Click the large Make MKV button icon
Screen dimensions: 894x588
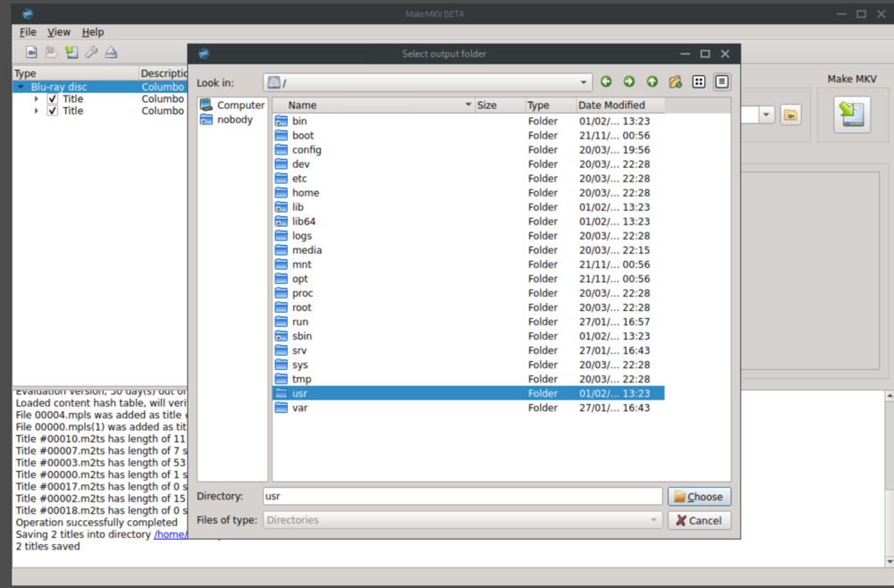pyautogui.click(x=852, y=114)
